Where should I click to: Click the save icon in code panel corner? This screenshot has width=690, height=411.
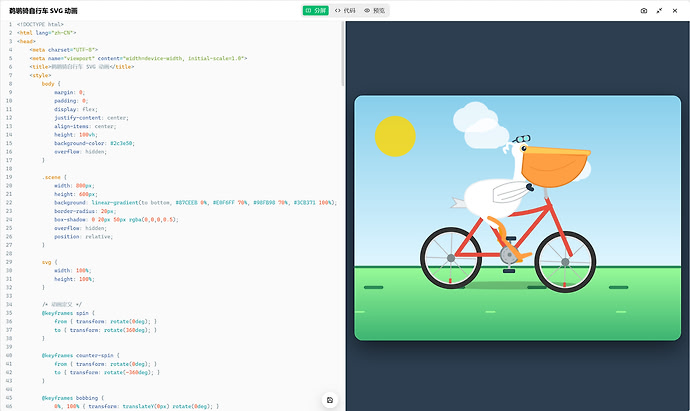point(330,400)
